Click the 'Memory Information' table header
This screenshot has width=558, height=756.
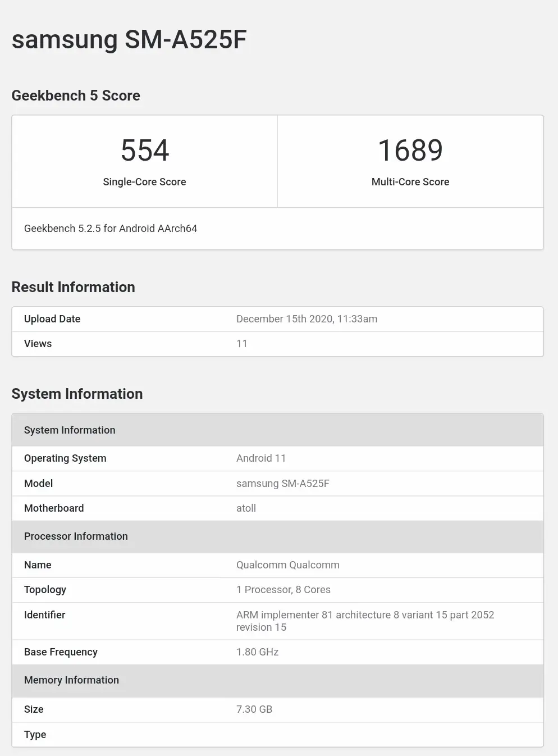278,680
